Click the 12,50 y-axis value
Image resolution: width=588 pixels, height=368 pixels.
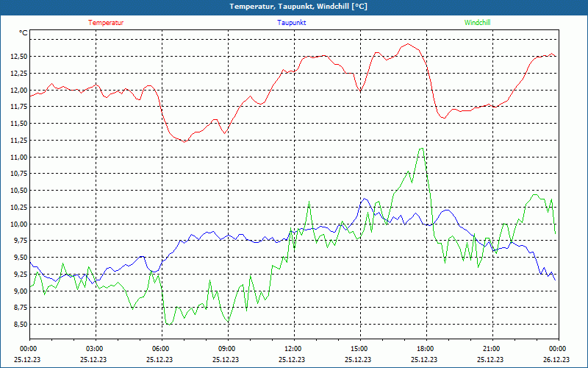(x=19, y=57)
